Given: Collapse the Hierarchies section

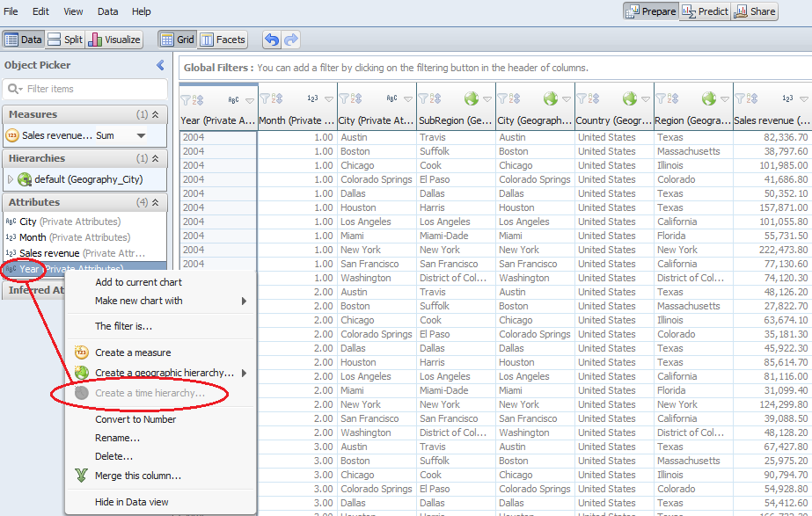Looking at the screenshot, I should pos(156,158).
